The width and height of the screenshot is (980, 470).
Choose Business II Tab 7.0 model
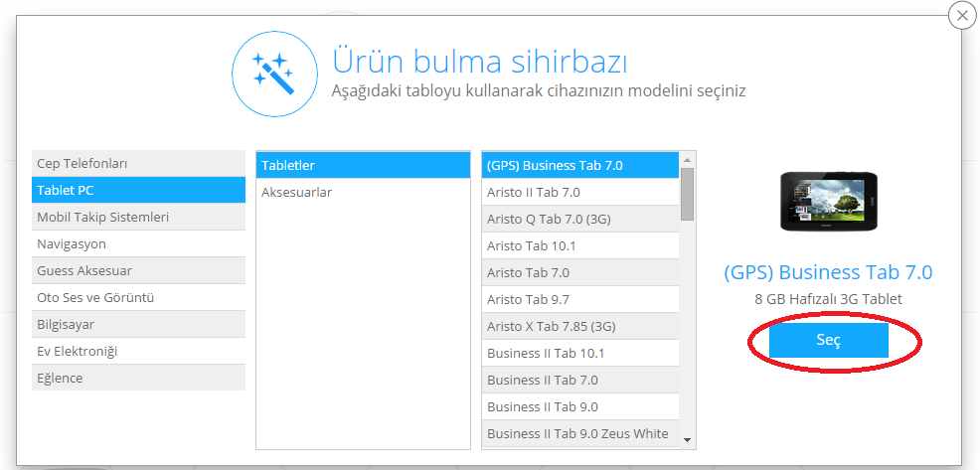[x=580, y=380]
